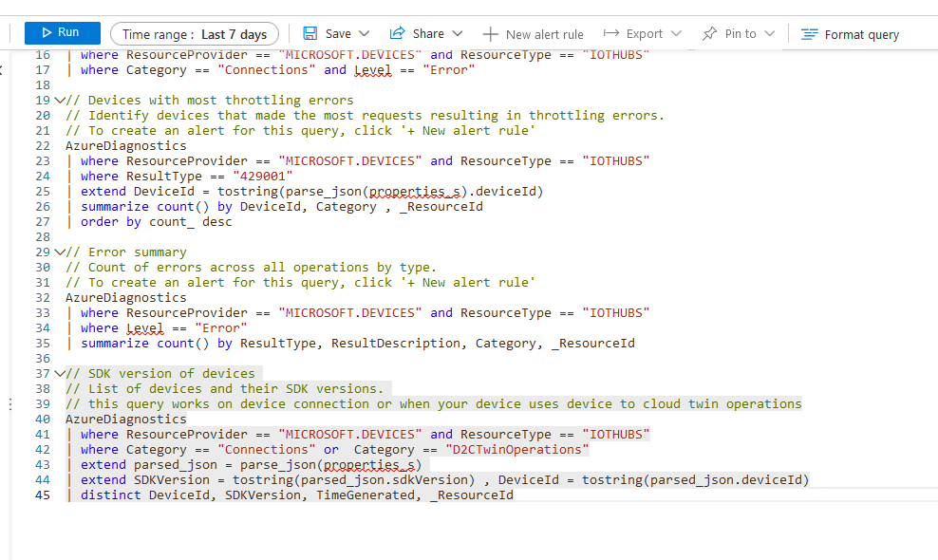Image resolution: width=938 pixels, height=560 pixels.
Task: Expand the Export dropdown chevron
Action: click(676, 33)
